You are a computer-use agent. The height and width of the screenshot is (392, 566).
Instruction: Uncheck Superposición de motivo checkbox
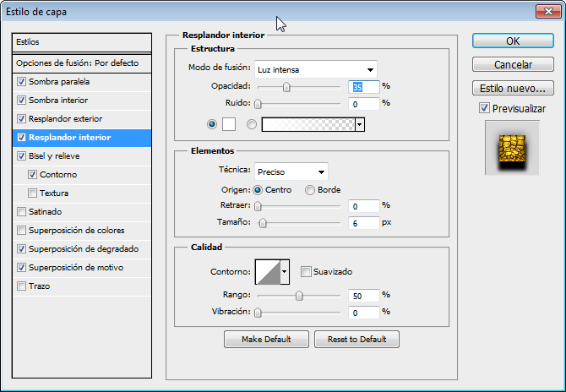21,268
